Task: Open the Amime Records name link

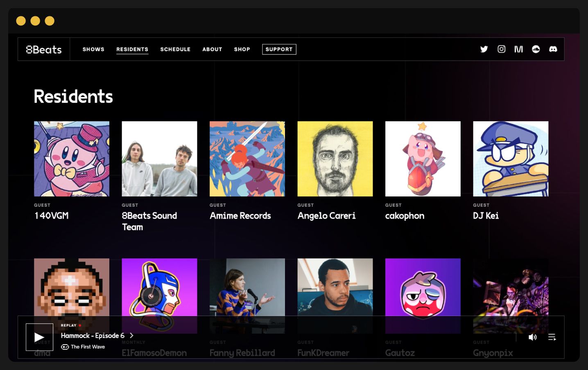Action: pos(240,216)
